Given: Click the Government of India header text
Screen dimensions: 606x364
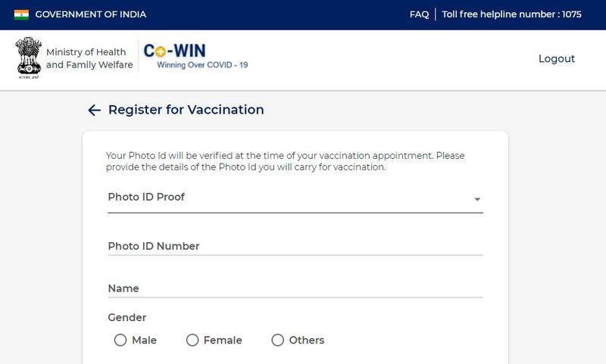Looking at the screenshot, I should pyautogui.click(x=91, y=14).
